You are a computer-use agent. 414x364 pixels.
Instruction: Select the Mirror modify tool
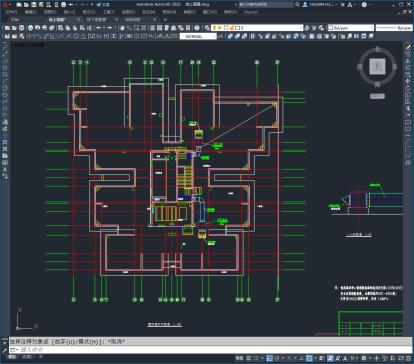(x=408, y=61)
